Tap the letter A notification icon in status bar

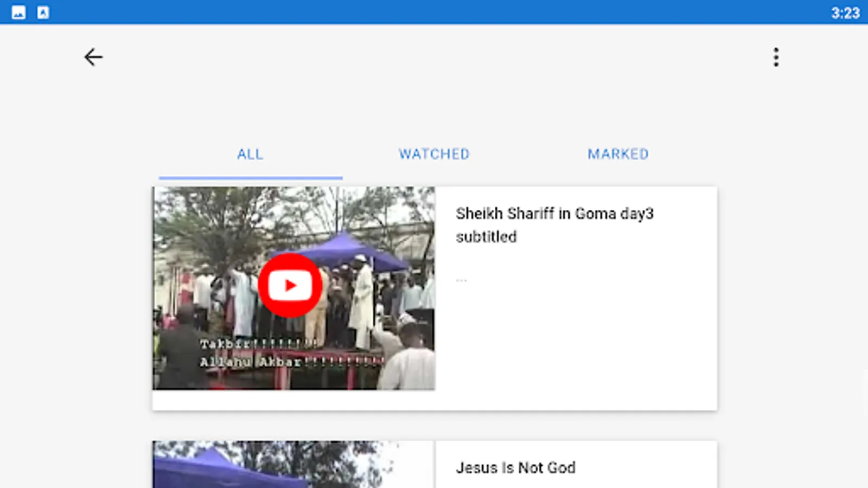click(43, 12)
